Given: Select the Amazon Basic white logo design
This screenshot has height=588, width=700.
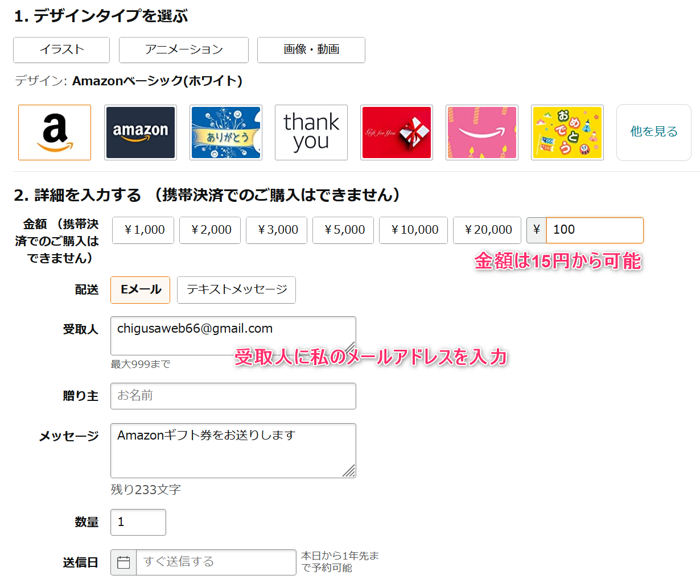Looking at the screenshot, I should point(55,132).
